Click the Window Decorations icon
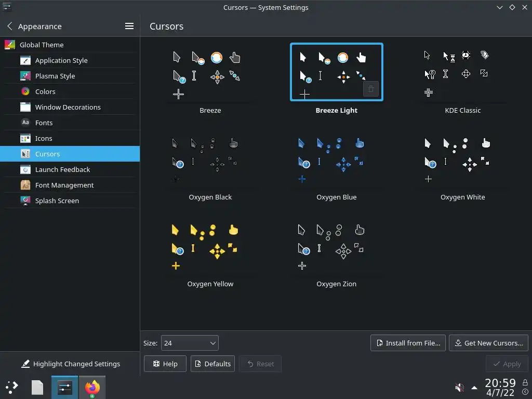 point(25,107)
